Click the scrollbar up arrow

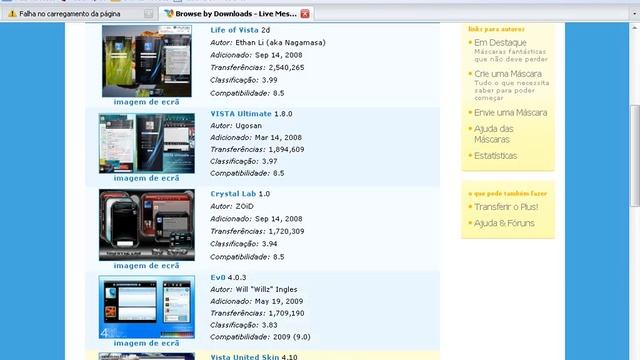pyautogui.click(x=635, y=27)
